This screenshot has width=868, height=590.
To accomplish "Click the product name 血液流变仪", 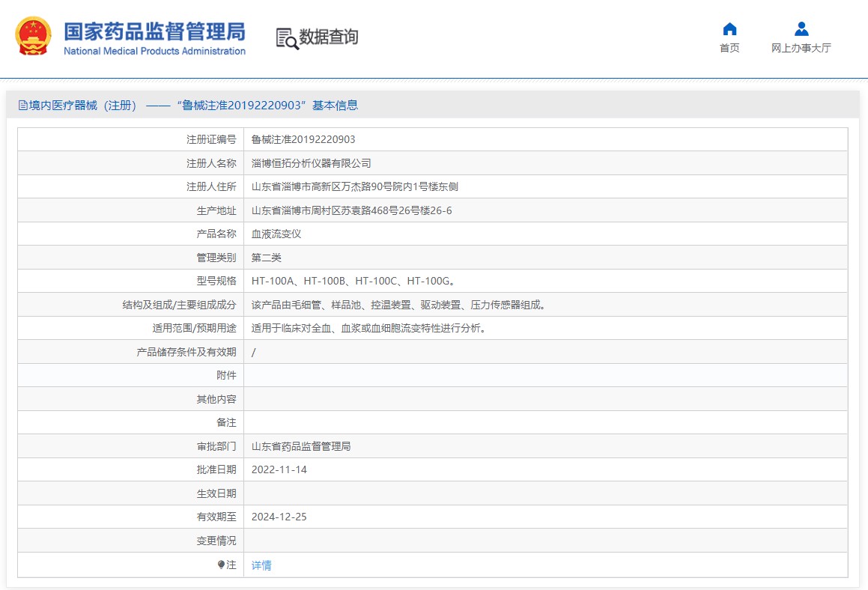I will click(276, 234).
